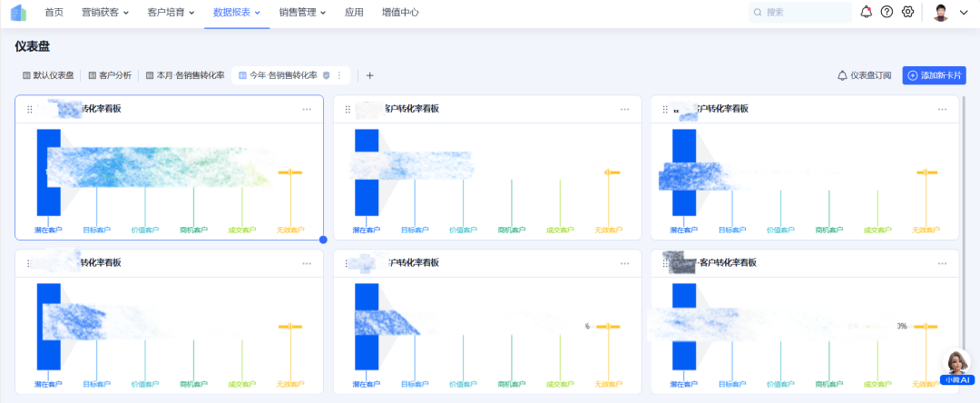Click the magnifier icon in the search box
The width and height of the screenshot is (980, 403).
[758, 13]
